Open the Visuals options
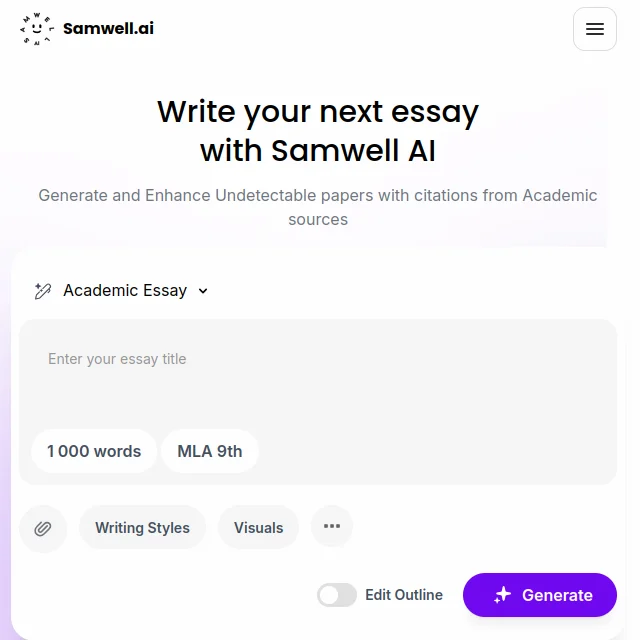The image size is (640, 640). tap(258, 528)
